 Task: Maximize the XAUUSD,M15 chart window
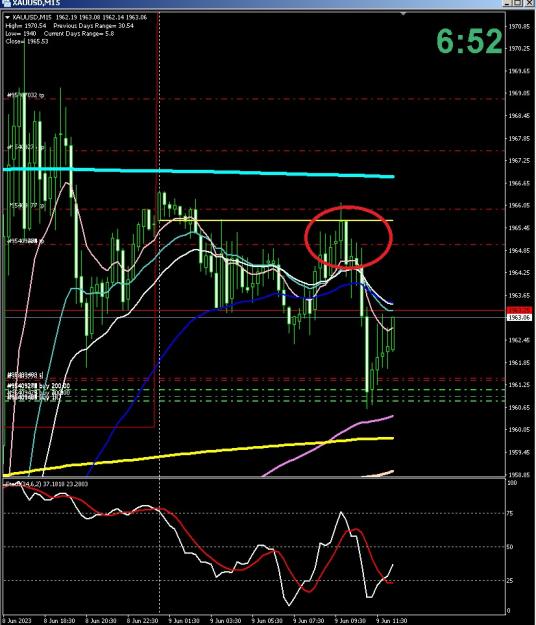pyautogui.click(x=518, y=3)
